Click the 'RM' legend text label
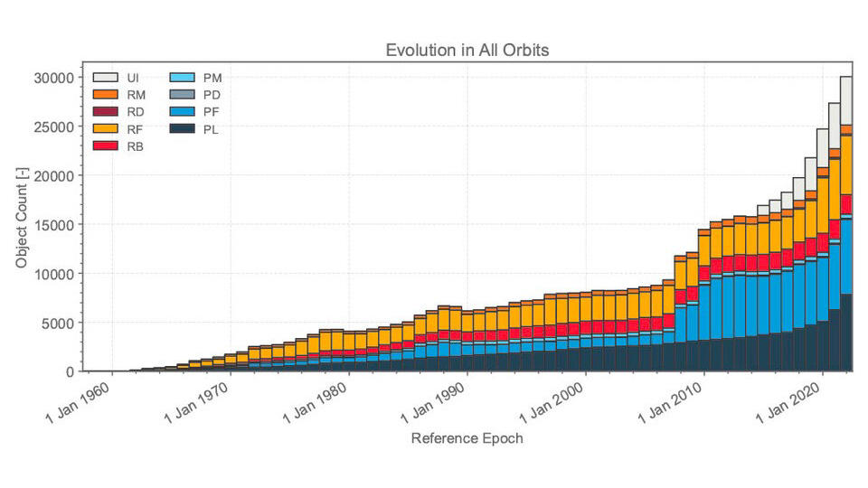Image resolution: width=868 pixels, height=488 pixels. [x=137, y=95]
